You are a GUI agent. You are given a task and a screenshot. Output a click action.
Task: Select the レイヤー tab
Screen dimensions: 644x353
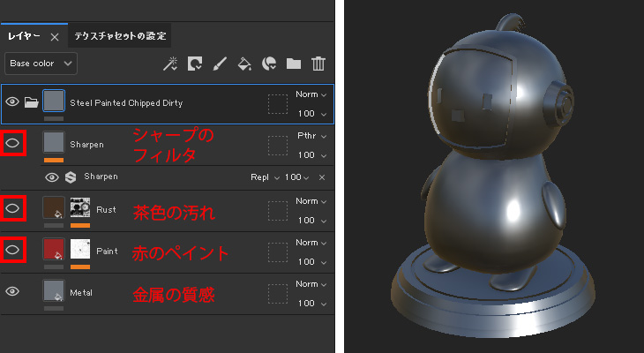[24, 36]
